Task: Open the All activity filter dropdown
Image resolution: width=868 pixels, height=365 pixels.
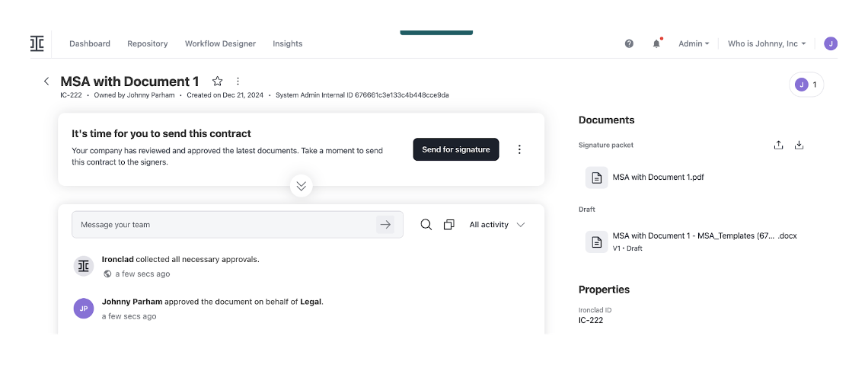Action: point(497,224)
